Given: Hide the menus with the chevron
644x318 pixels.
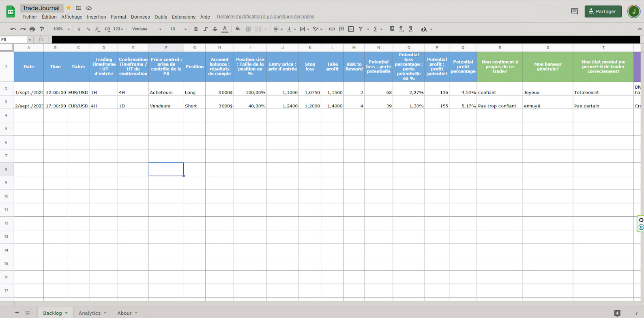Looking at the screenshot, I should pos(640,29).
